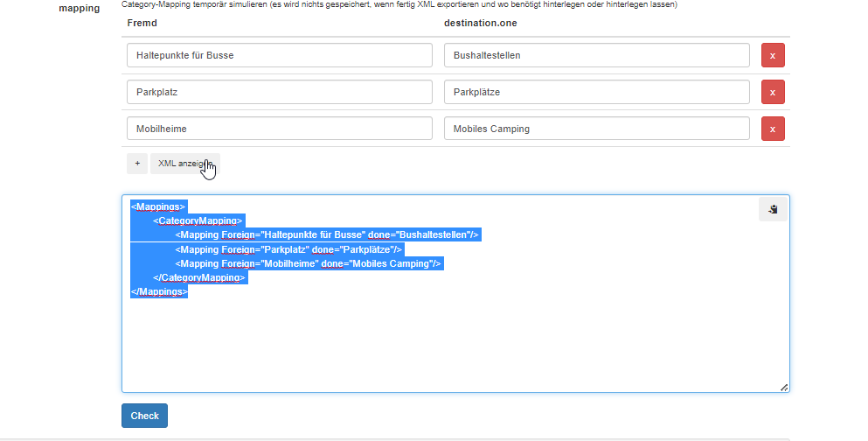Image resolution: width=868 pixels, height=441 pixels.
Task: Remove the Parkplatz mapping row
Action: coord(773,92)
